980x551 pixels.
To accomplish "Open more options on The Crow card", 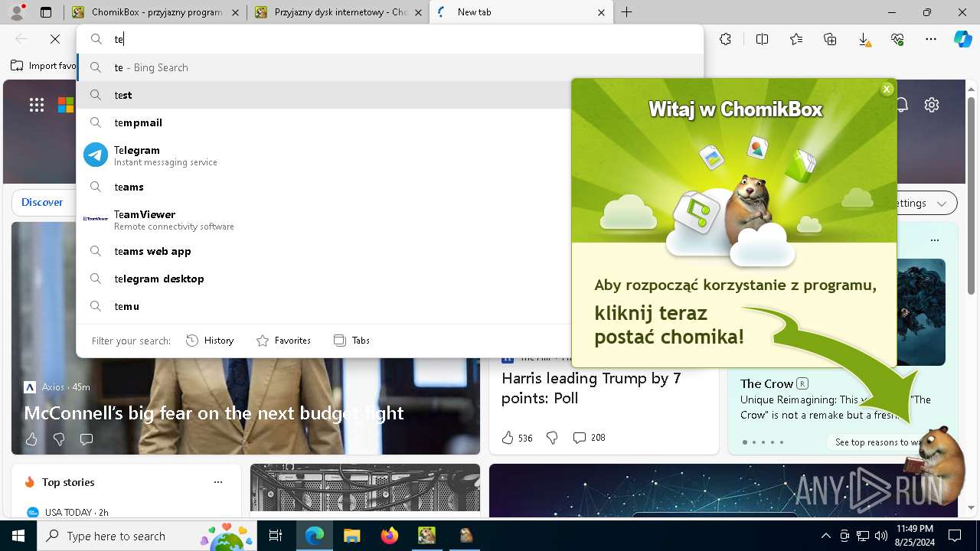I will point(934,240).
